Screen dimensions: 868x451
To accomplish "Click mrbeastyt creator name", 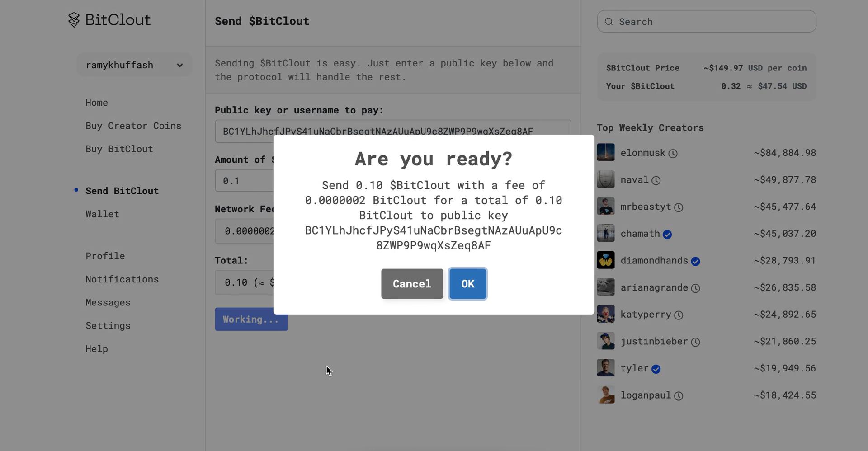I will point(646,207).
